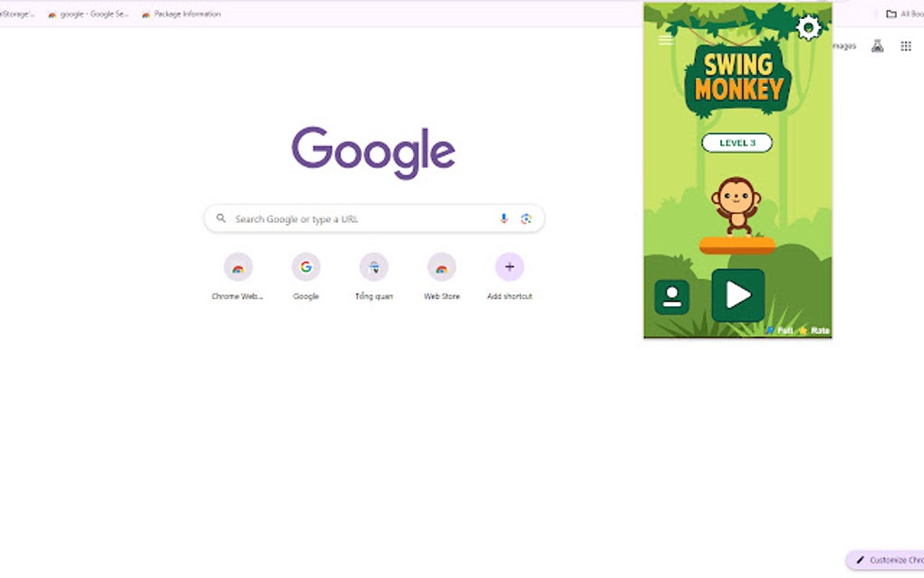Open the Tổng quan shortcut tile
Image resolution: width=924 pixels, height=578 pixels.
coord(373,276)
